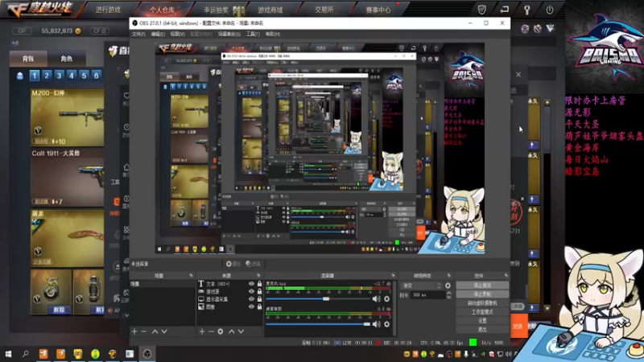Click the 退出 exit button in OBS
Screen dimensions: 644x362
pos(482,329)
